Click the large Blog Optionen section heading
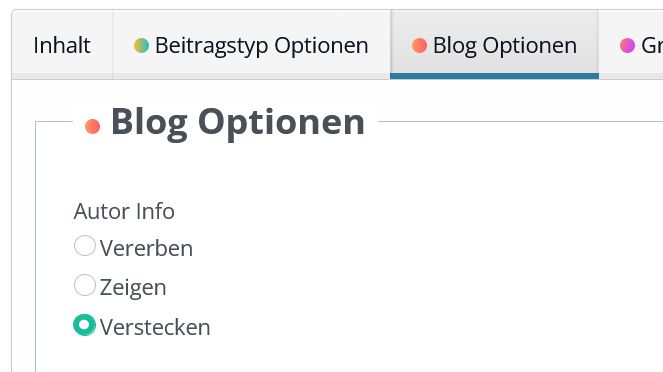This screenshot has height=372, width=663. (x=238, y=123)
